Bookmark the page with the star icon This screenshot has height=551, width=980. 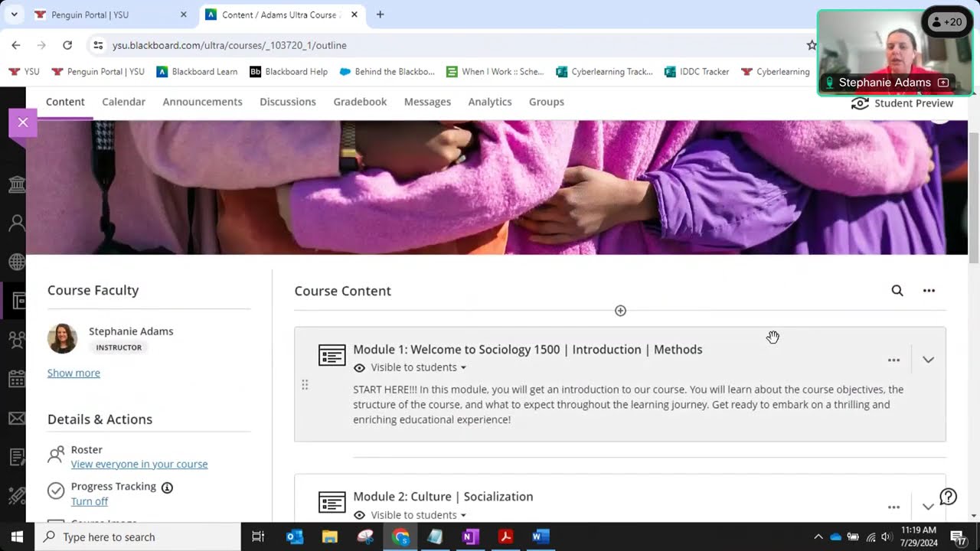(811, 45)
